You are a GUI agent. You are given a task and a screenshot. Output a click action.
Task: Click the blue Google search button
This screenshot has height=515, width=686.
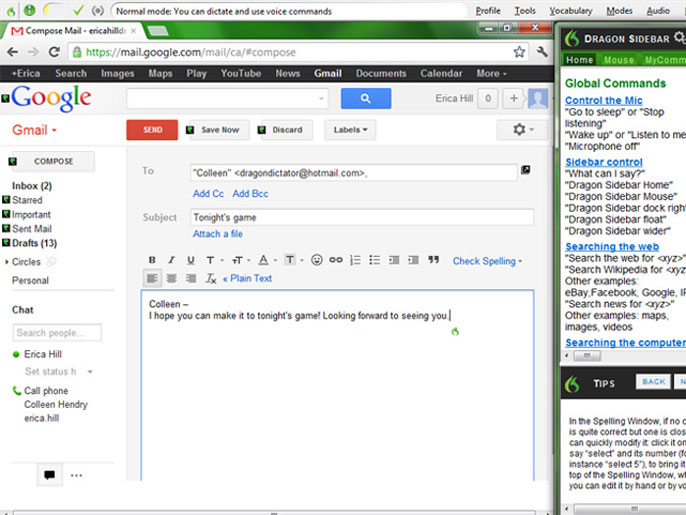point(365,98)
